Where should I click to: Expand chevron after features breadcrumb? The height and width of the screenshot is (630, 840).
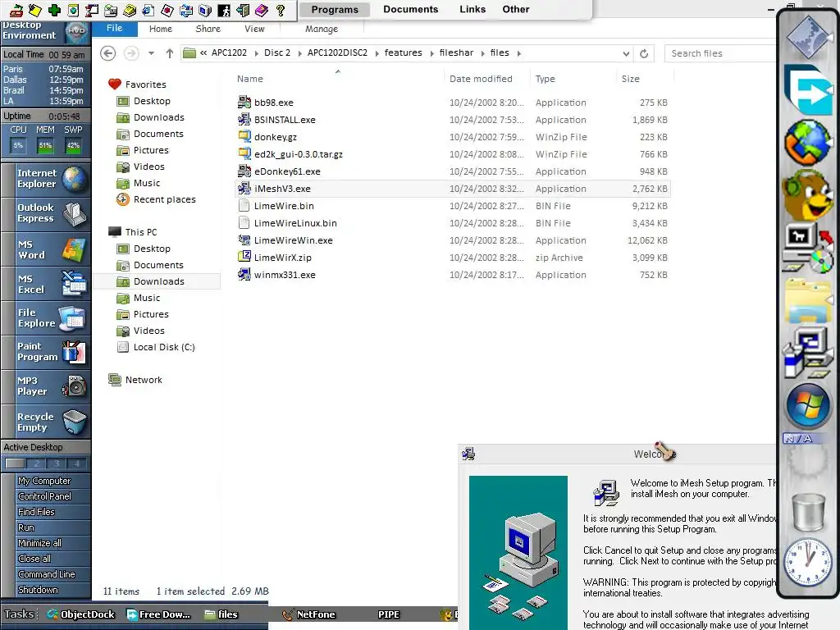tap(431, 53)
